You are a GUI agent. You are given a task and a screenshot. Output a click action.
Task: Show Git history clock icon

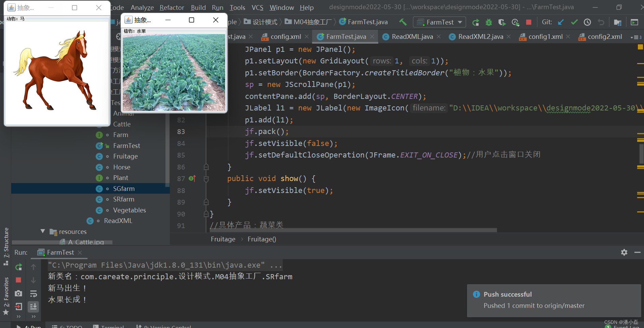pos(587,22)
